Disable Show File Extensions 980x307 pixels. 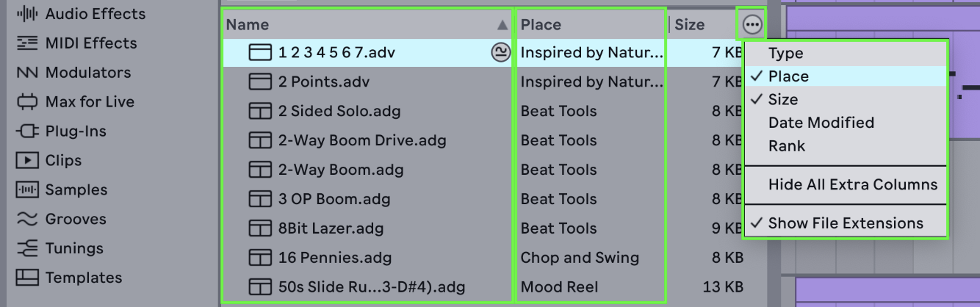tap(845, 223)
